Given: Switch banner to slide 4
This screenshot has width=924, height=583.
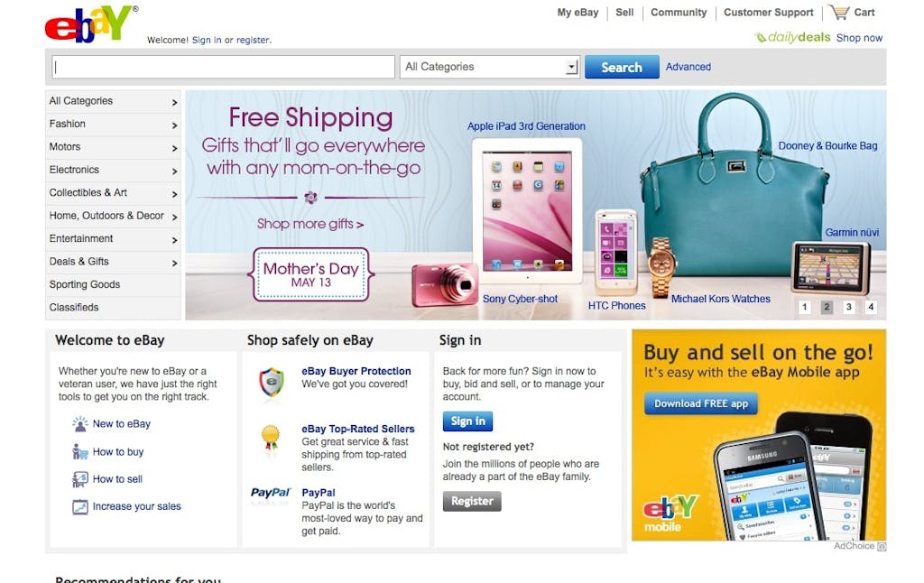Looking at the screenshot, I should (x=871, y=307).
